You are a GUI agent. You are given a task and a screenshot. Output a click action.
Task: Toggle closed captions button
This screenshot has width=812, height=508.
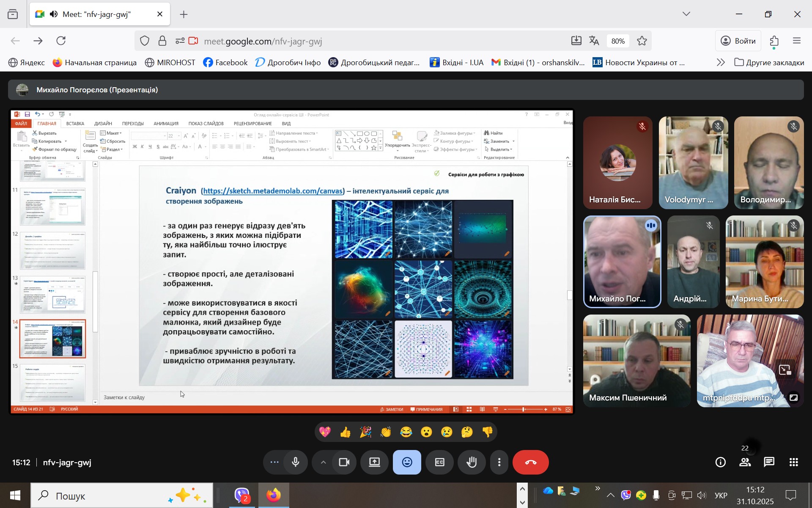(440, 462)
